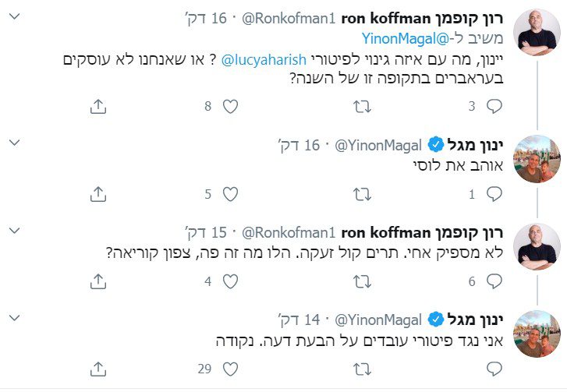
Task: Retweet the last tweet by Yinon Magal
Action: coord(362,368)
